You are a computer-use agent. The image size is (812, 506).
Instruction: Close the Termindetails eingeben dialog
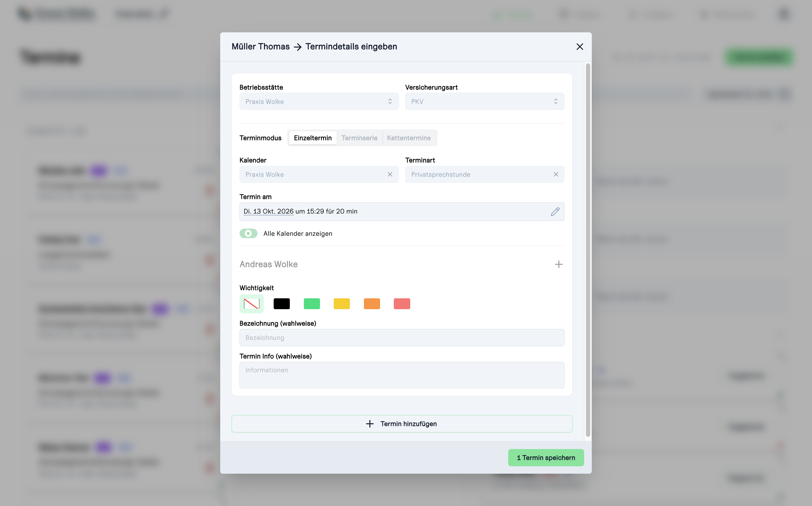580,47
